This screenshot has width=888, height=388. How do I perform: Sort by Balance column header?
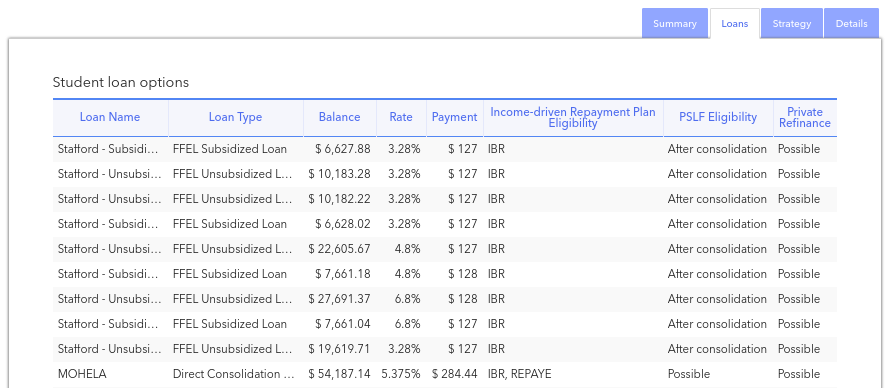point(339,117)
